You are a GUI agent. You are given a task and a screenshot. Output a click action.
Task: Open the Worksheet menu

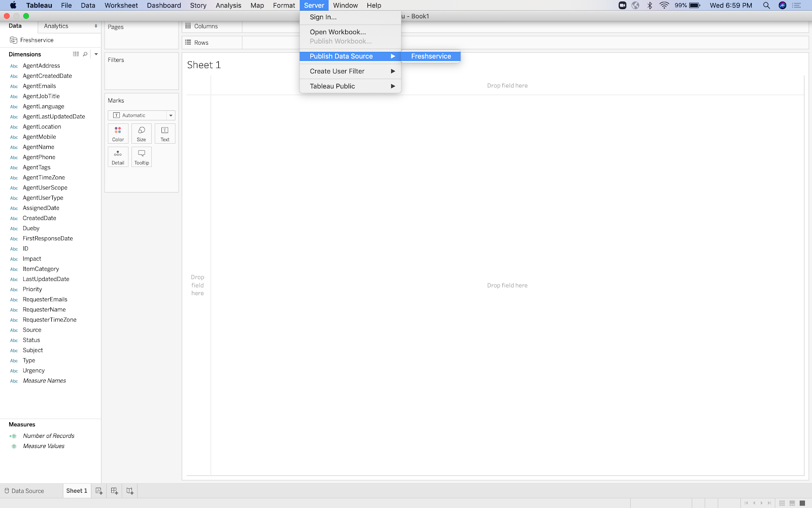121,5
